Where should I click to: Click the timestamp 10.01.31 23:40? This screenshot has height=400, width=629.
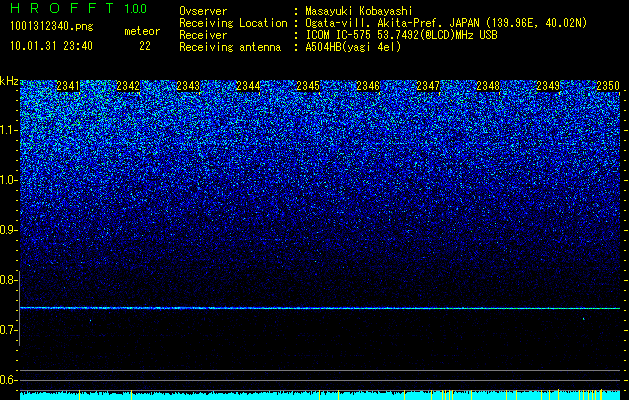click(x=51, y=46)
